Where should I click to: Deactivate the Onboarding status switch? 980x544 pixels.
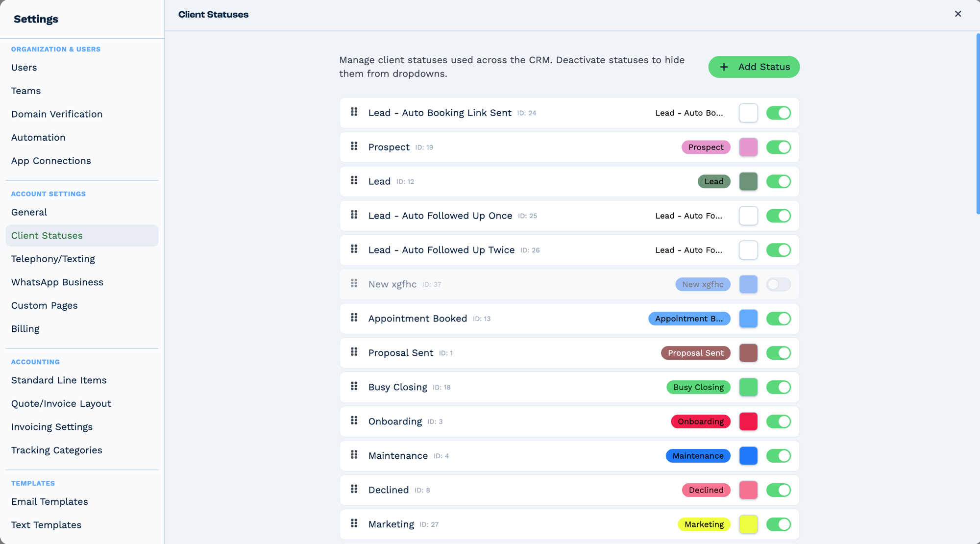(779, 421)
